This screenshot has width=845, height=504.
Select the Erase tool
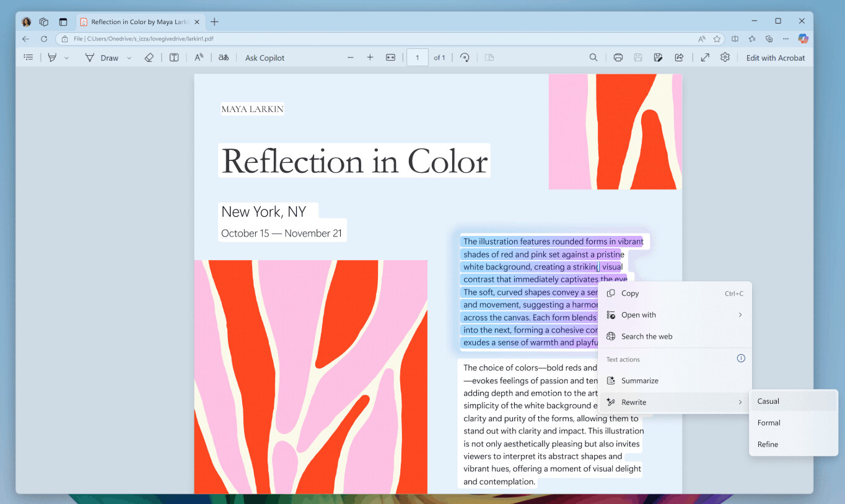tap(149, 58)
